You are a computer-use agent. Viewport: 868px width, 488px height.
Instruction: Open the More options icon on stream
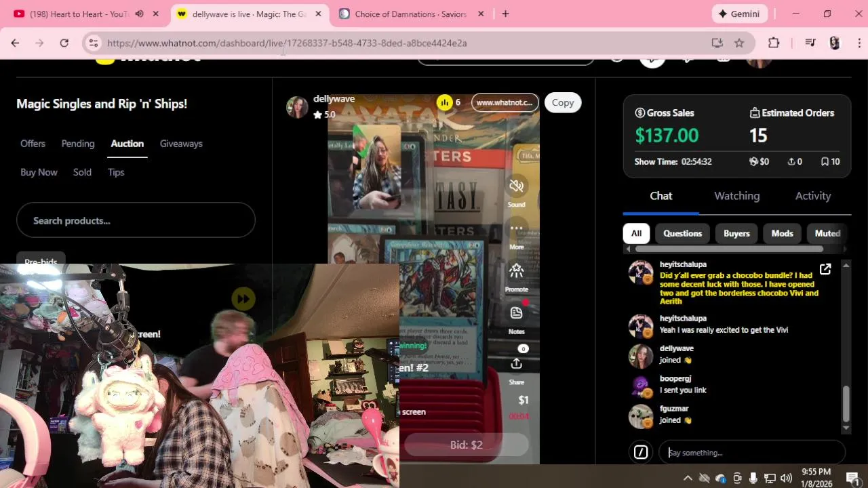click(517, 229)
